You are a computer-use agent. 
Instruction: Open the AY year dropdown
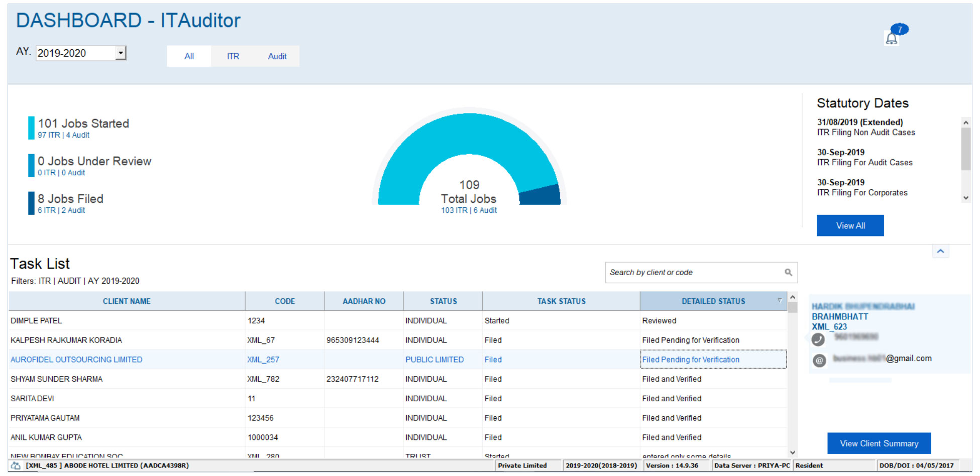[121, 53]
